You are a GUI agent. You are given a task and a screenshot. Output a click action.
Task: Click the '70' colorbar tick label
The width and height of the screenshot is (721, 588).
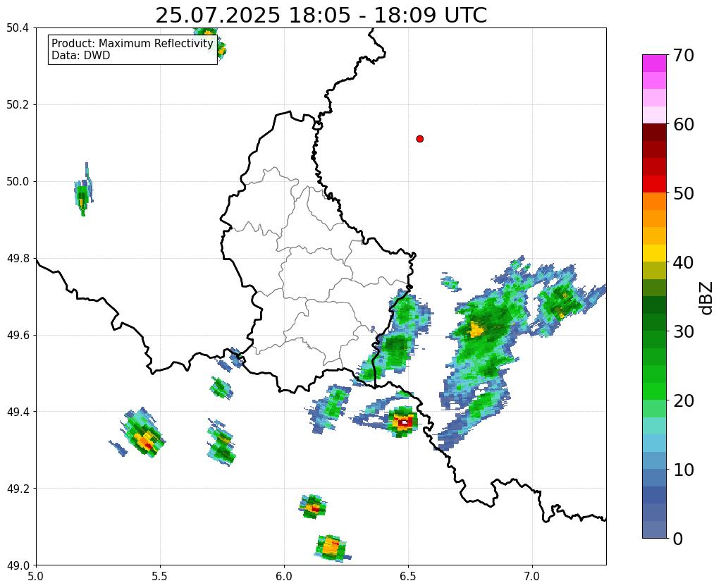pyautogui.click(x=682, y=55)
